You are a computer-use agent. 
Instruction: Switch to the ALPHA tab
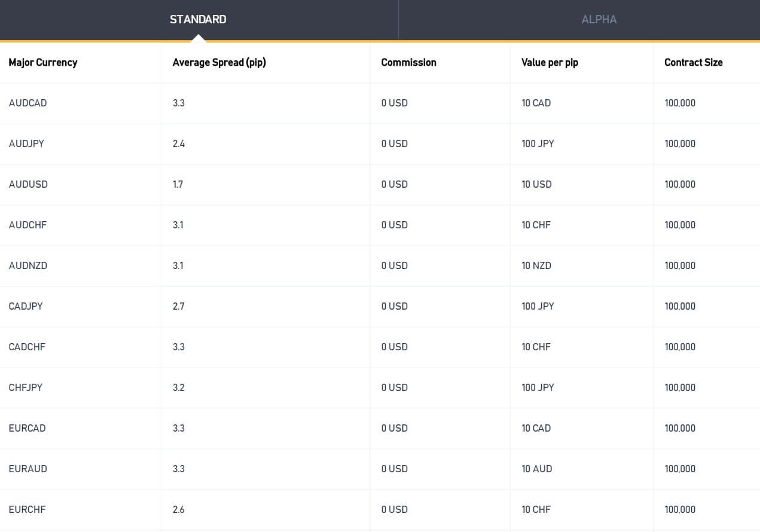click(599, 19)
